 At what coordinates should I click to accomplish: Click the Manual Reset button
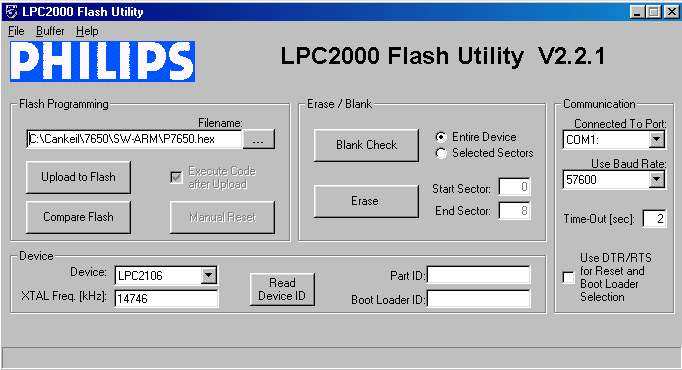pos(222,217)
